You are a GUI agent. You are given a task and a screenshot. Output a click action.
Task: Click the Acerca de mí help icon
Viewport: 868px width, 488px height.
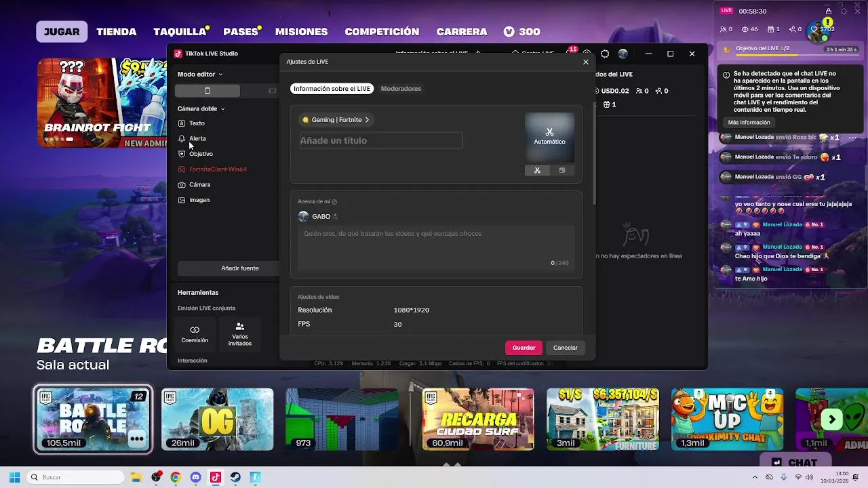coord(334,202)
